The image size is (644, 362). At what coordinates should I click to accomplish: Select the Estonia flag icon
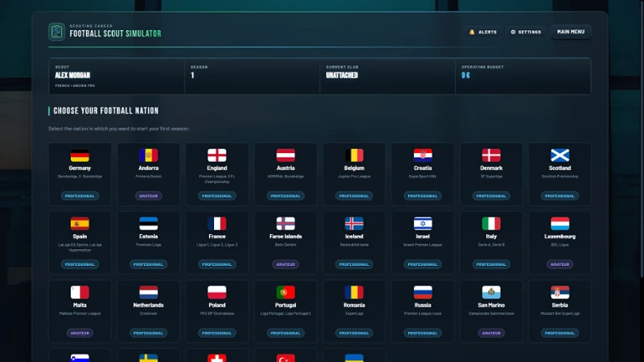[148, 224]
